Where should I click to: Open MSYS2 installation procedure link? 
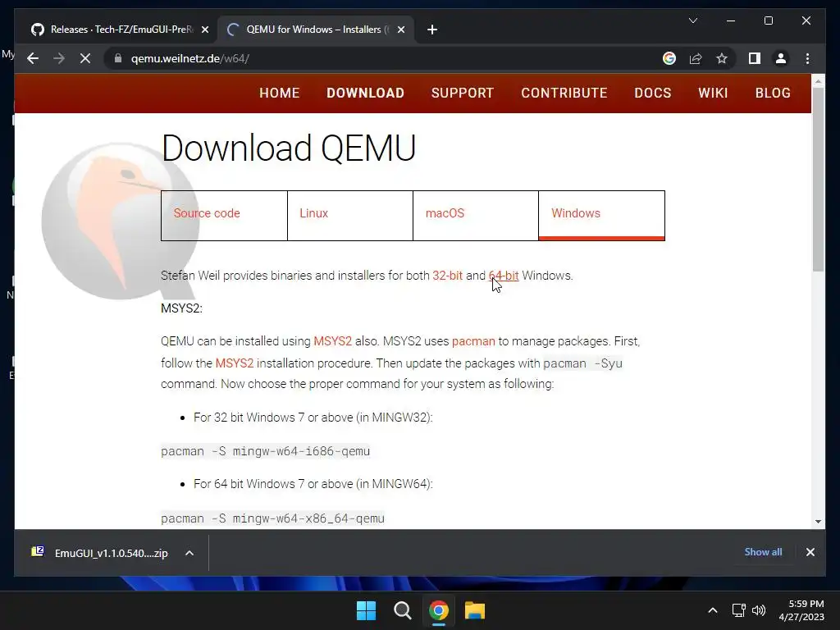(234, 363)
